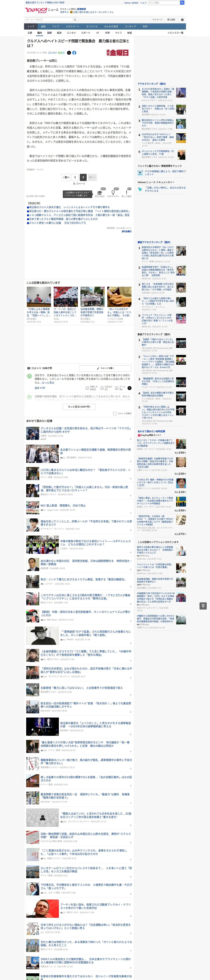Click the ウェブ検索 input field
The width and height of the screenshot is (210, 980).
164,3
